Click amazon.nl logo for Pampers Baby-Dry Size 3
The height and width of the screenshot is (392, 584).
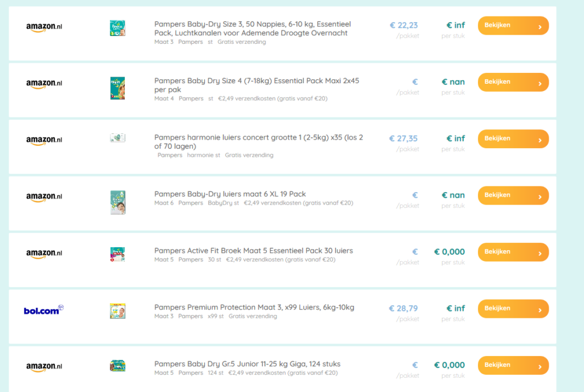point(44,27)
